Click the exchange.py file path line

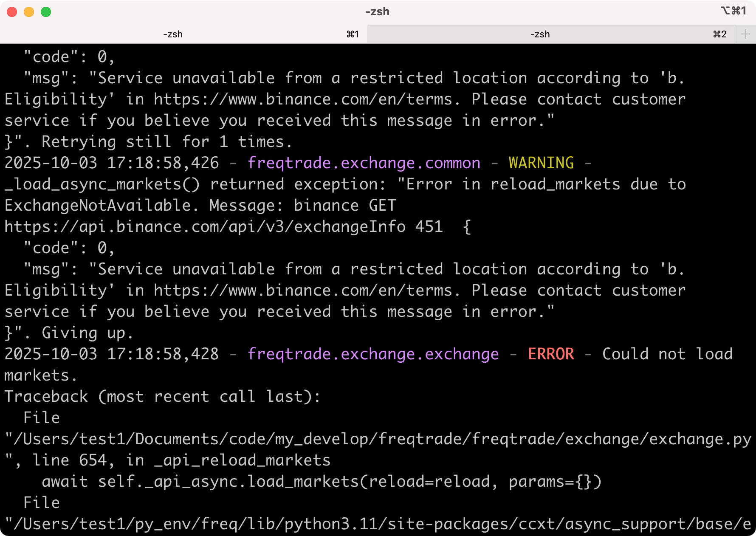[378, 439]
